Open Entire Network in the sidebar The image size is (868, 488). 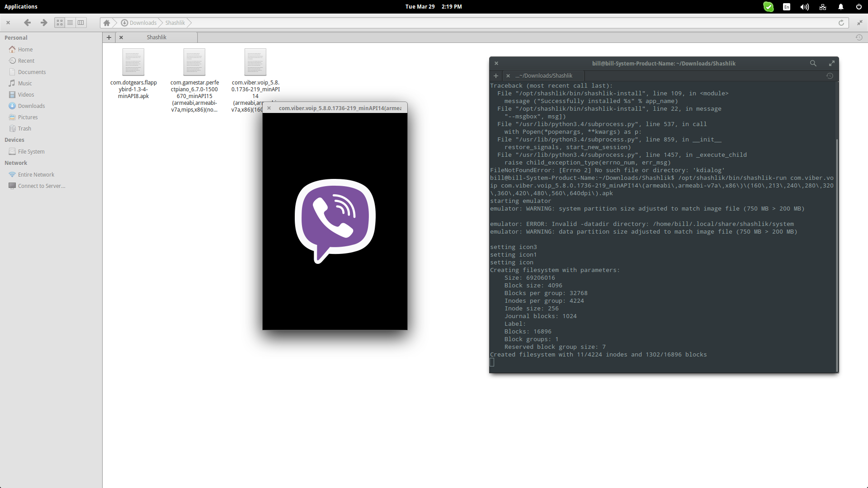click(x=36, y=174)
